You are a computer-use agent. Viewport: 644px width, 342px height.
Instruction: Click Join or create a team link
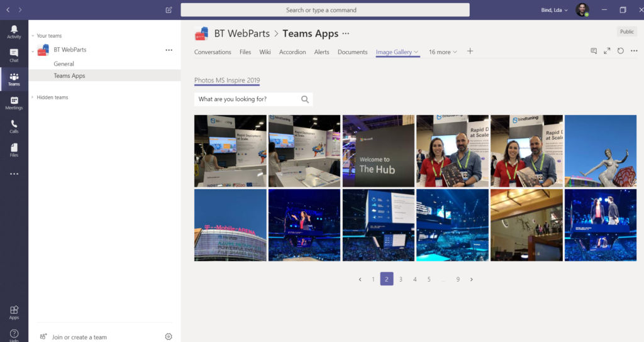79,337
